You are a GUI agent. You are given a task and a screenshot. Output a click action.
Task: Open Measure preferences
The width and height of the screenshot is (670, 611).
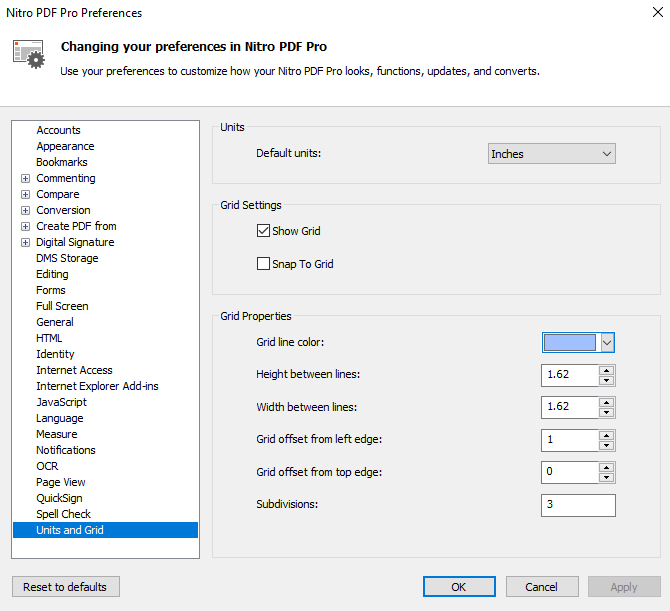(56, 434)
